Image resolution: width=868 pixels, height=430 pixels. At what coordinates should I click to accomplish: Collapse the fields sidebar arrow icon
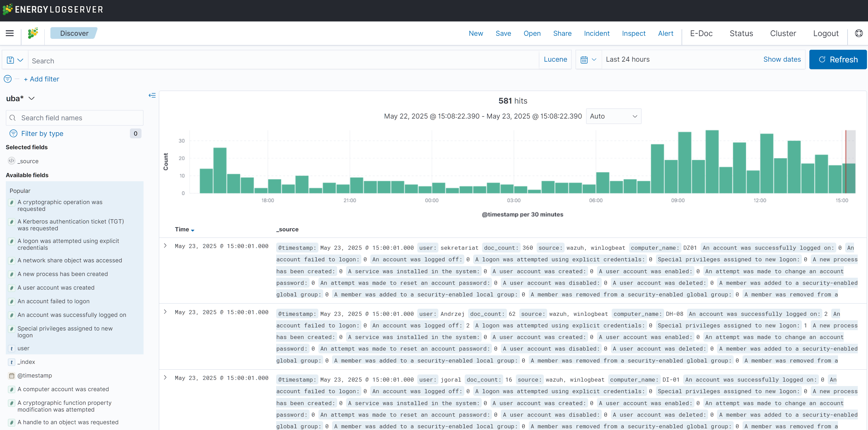click(x=152, y=95)
